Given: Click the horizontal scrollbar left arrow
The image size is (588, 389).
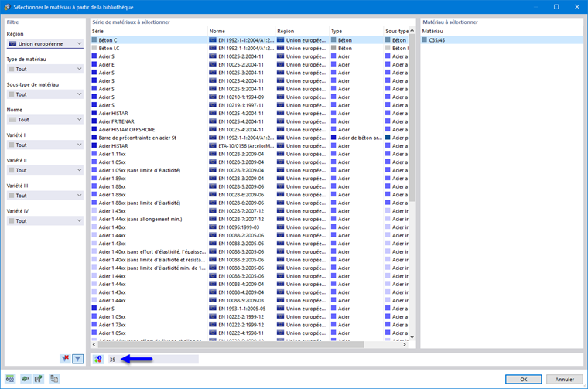Looking at the screenshot, I should (94, 344).
